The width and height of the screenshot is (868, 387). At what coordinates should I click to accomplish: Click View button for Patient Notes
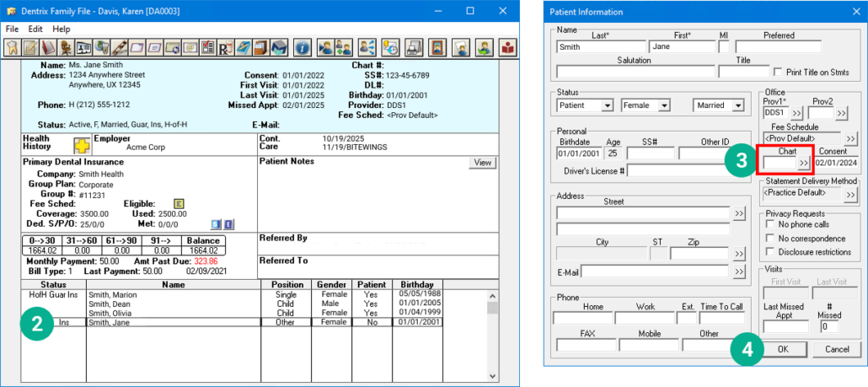482,163
